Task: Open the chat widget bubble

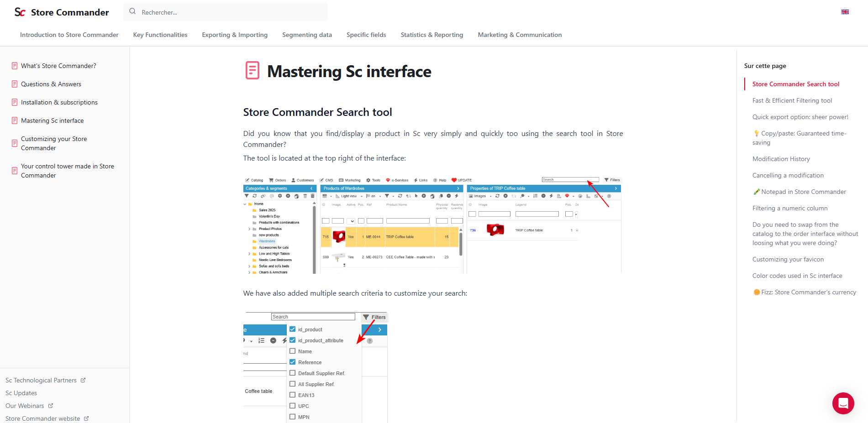Action: pos(843,403)
